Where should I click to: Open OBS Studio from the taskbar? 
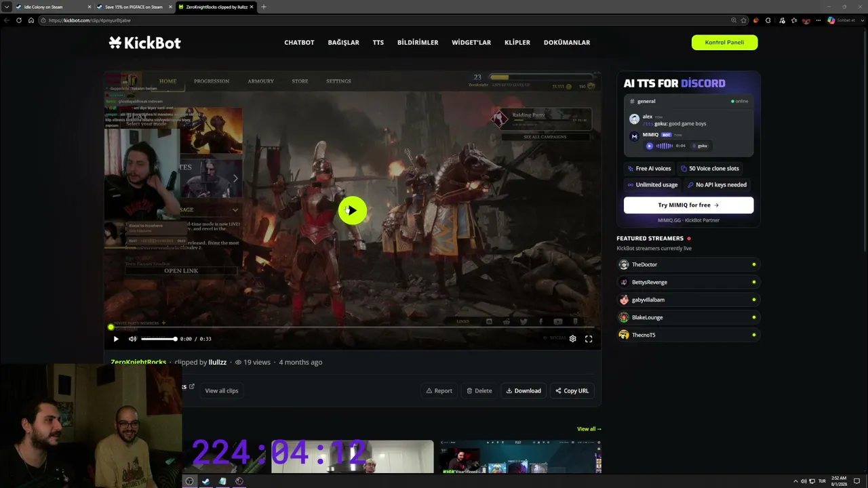click(189, 481)
